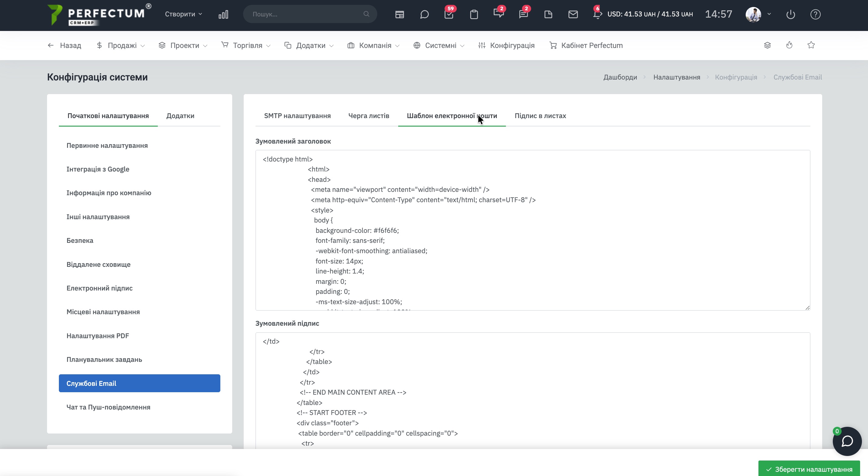Switch to Підпис в листах tab
The width and height of the screenshot is (868, 476).
540,116
